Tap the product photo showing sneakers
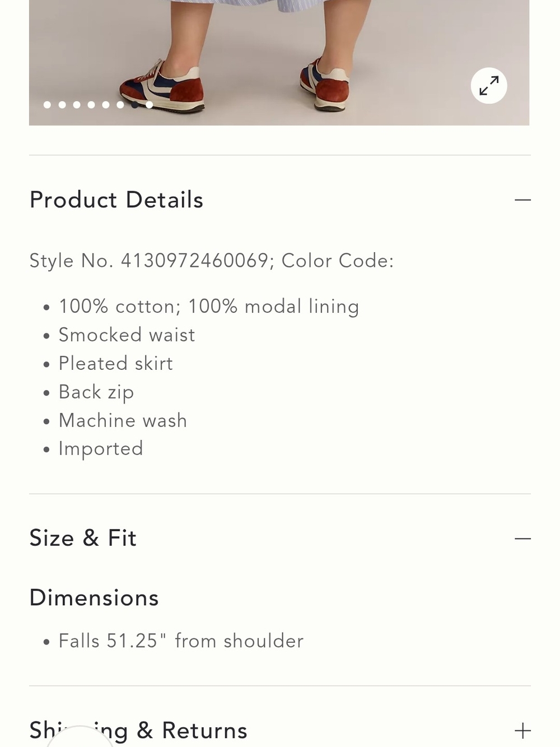560x747 pixels. click(x=279, y=62)
